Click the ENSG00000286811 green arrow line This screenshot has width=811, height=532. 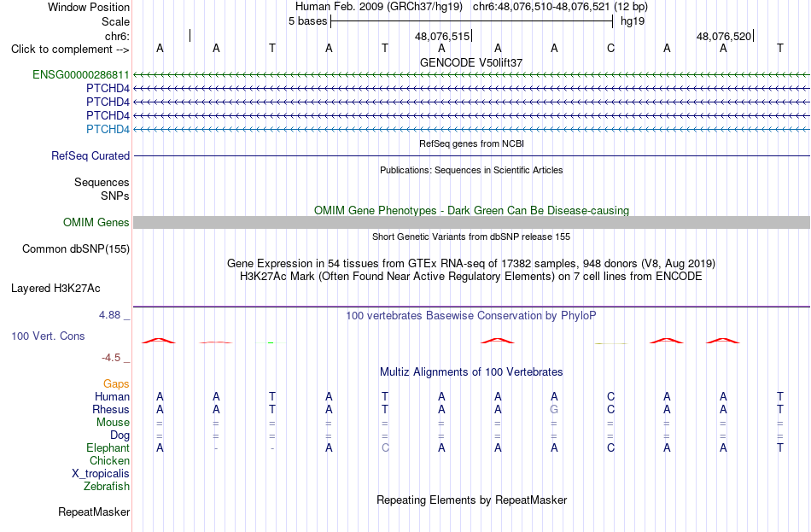pyautogui.click(x=471, y=75)
